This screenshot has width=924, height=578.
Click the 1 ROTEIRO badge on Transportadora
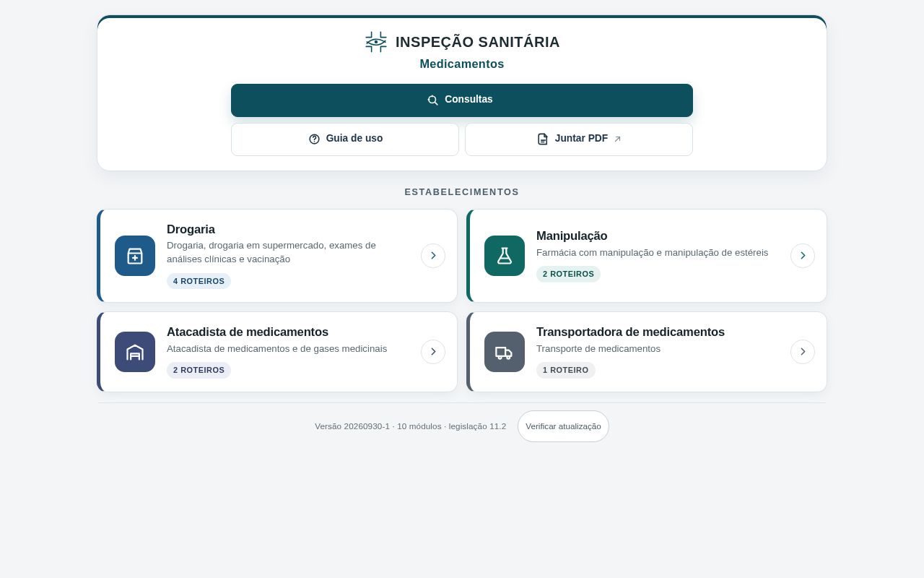[x=565, y=370]
